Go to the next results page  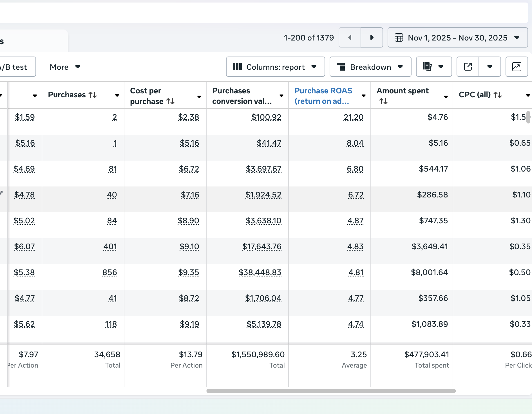click(x=372, y=37)
